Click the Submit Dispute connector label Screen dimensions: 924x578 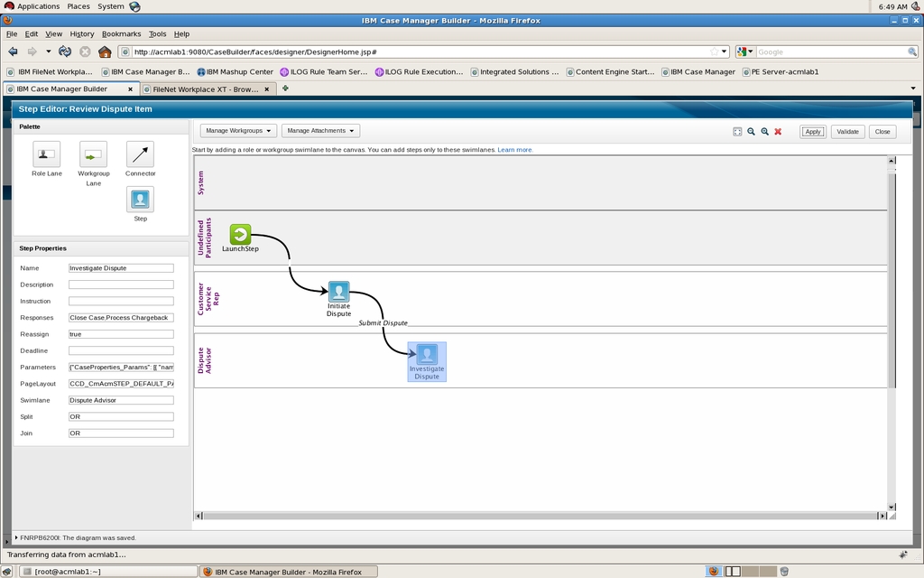pos(383,323)
